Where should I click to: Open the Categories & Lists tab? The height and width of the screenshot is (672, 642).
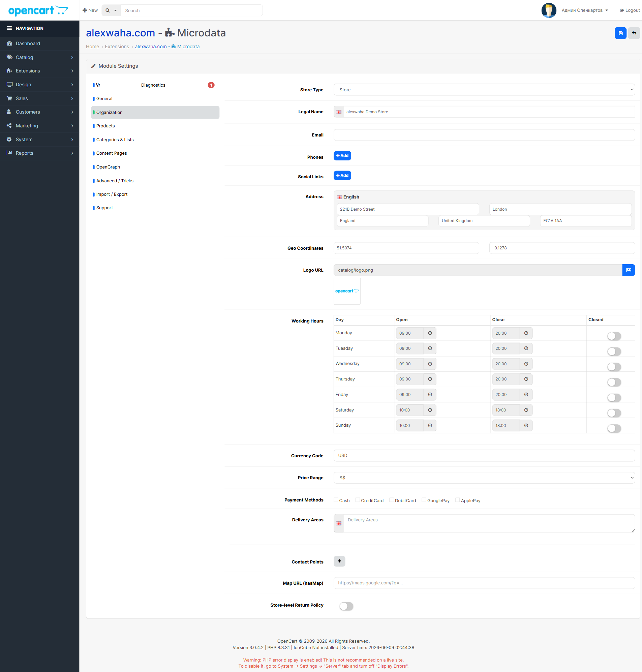pyautogui.click(x=155, y=140)
